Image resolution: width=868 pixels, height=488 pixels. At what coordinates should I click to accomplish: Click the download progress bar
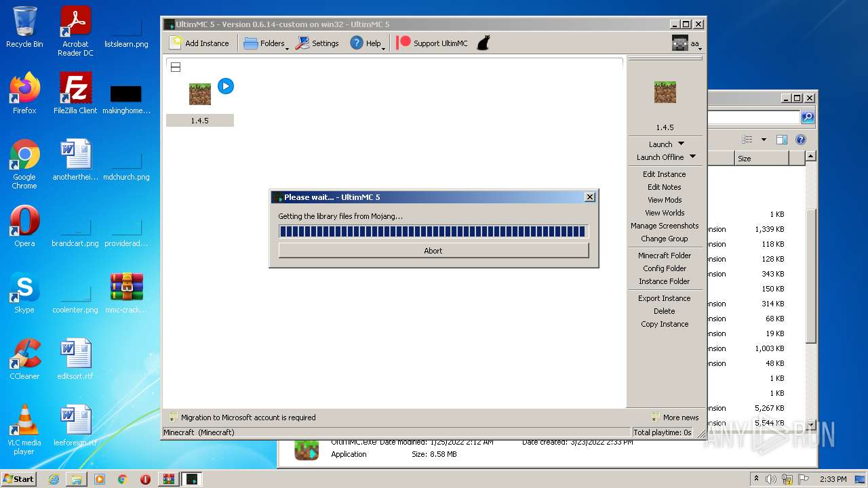coord(433,231)
